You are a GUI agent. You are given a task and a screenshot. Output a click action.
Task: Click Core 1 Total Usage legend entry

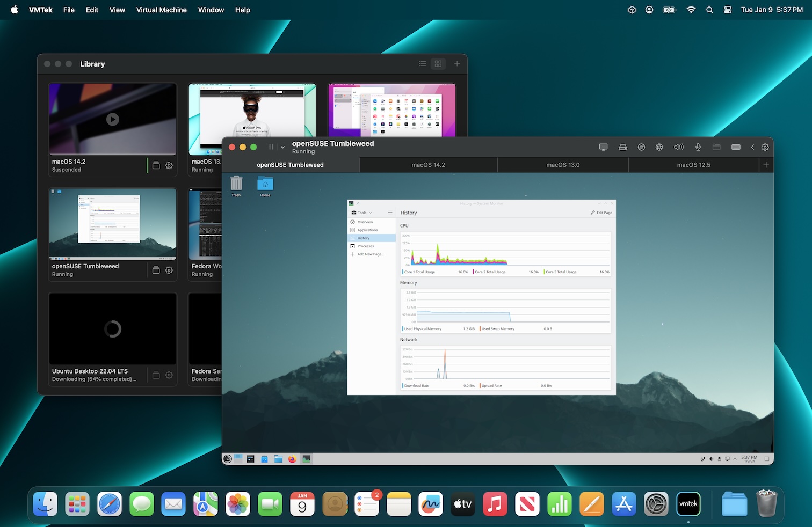point(419,272)
